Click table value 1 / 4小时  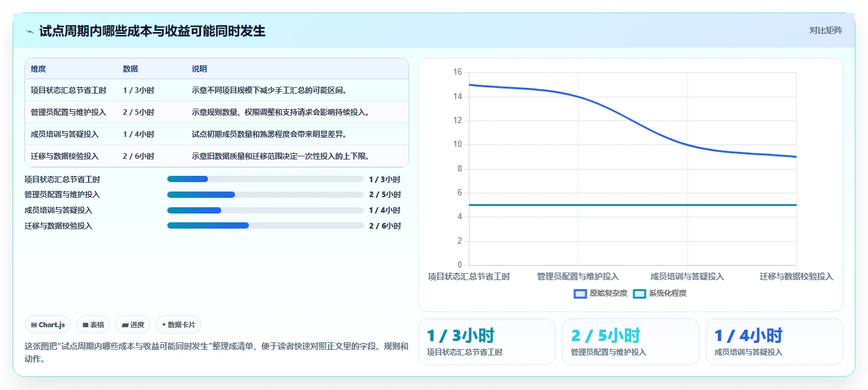click(138, 134)
